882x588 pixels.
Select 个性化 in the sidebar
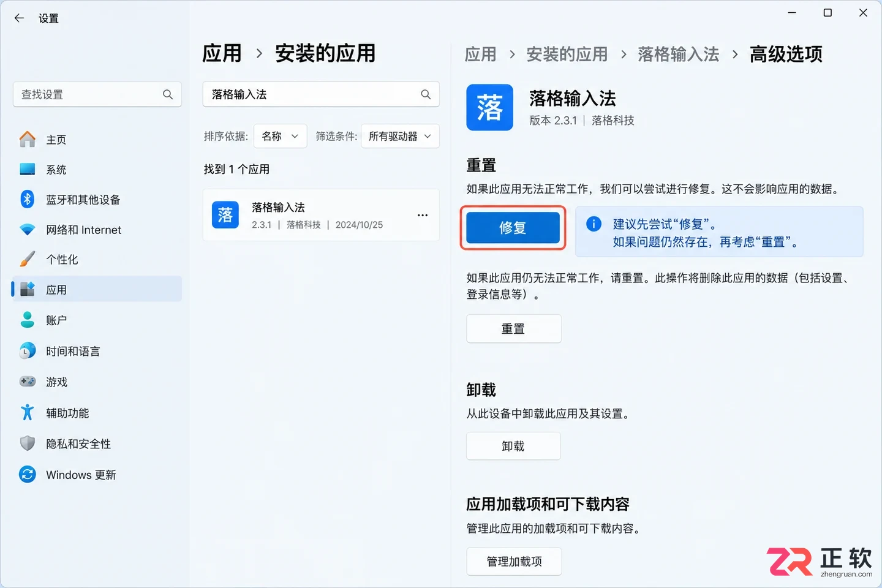pos(97,260)
